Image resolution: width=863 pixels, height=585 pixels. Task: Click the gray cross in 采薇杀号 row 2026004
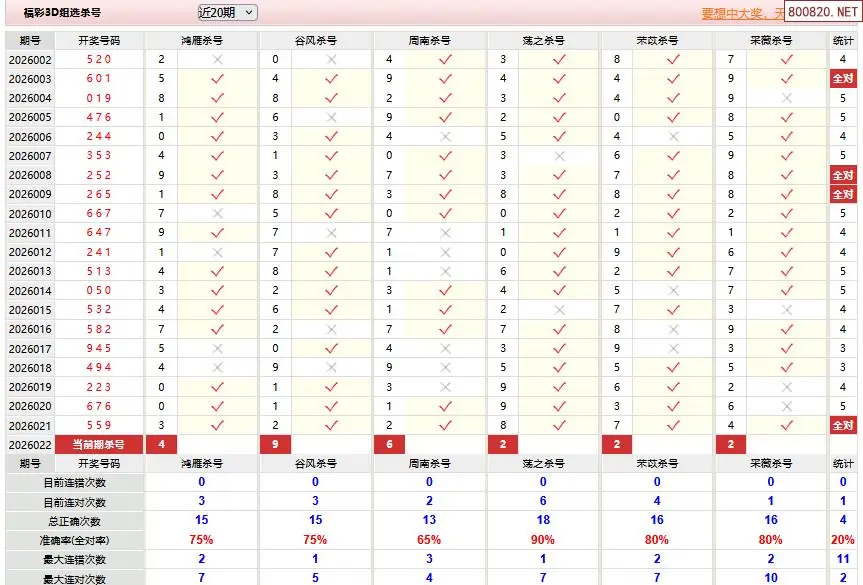[x=786, y=98]
